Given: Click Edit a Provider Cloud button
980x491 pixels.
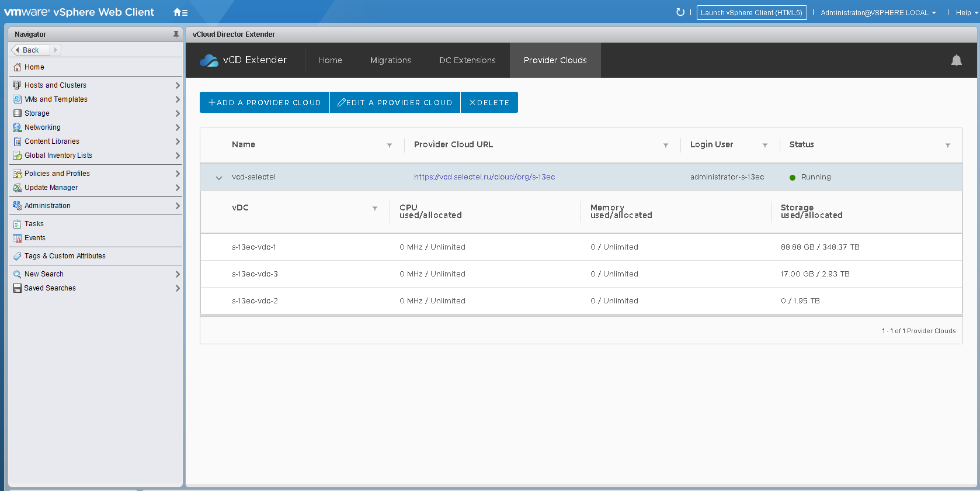Looking at the screenshot, I should pyautogui.click(x=395, y=102).
